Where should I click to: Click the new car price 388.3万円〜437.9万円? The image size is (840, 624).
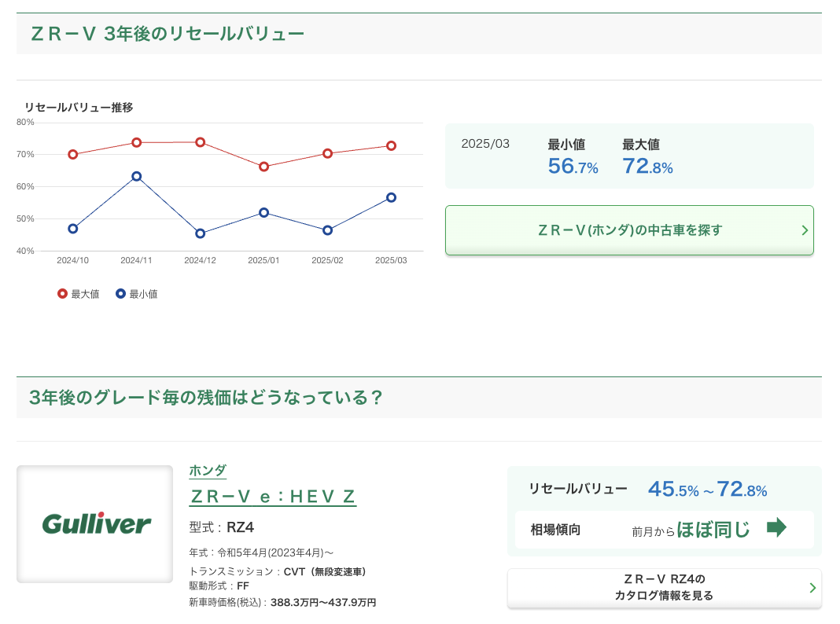coord(323,603)
